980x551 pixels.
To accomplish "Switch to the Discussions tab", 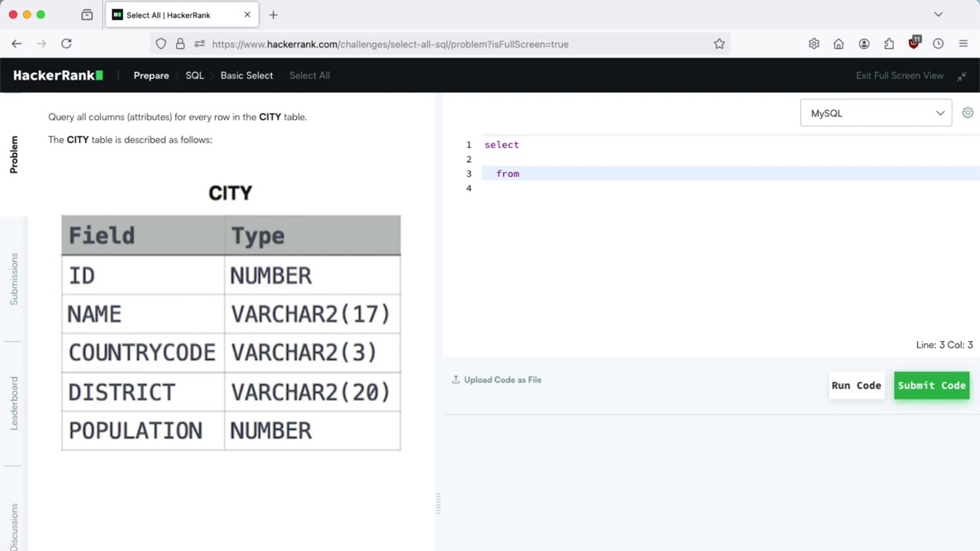I will pyautogui.click(x=14, y=526).
